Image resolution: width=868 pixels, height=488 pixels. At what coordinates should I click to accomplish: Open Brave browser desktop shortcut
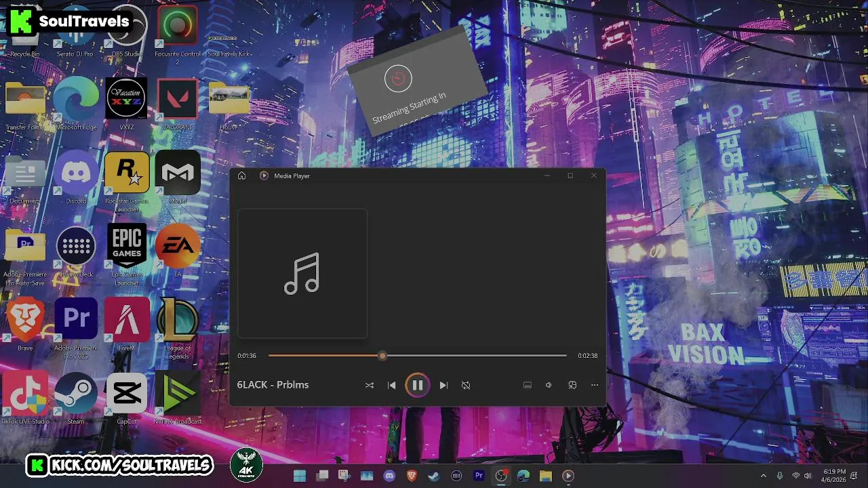(x=25, y=325)
